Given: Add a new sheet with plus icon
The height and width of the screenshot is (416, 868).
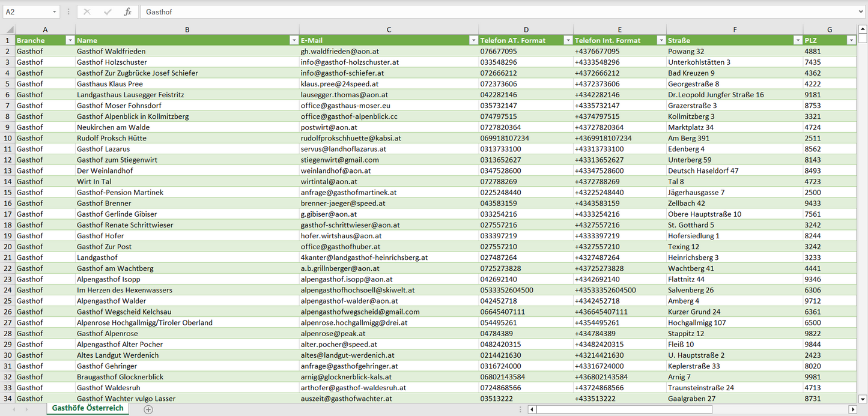Looking at the screenshot, I should tap(148, 409).
